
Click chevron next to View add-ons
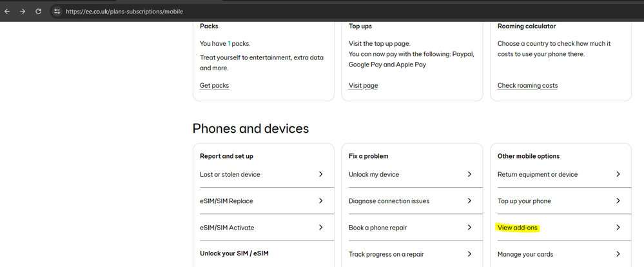618,228
